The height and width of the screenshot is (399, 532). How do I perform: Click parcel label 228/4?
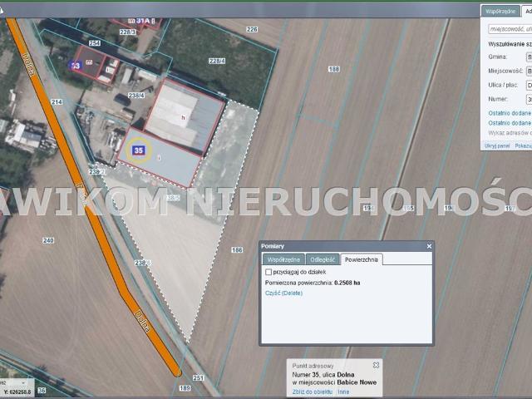pyautogui.click(x=217, y=61)
